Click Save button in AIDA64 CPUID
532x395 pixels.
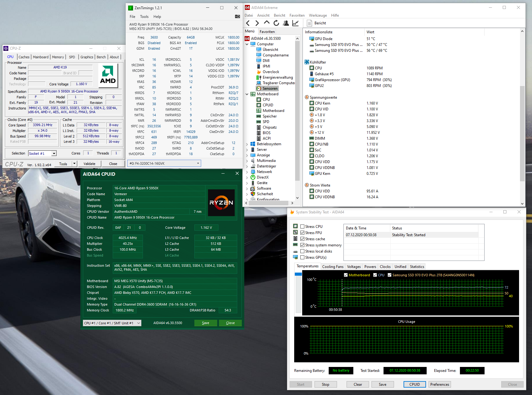205,323
